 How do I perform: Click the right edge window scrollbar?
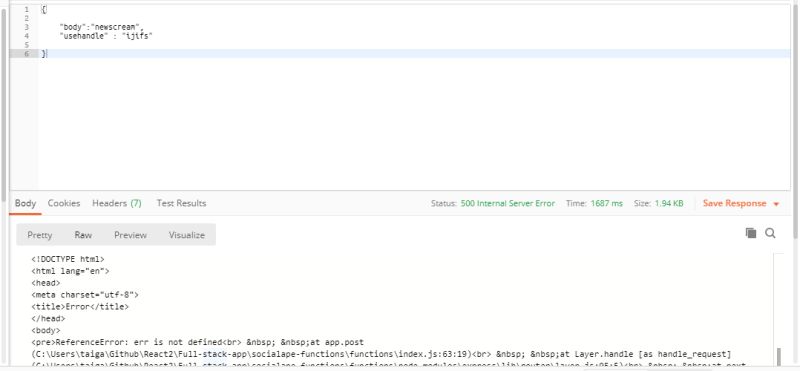click(796, 120)
